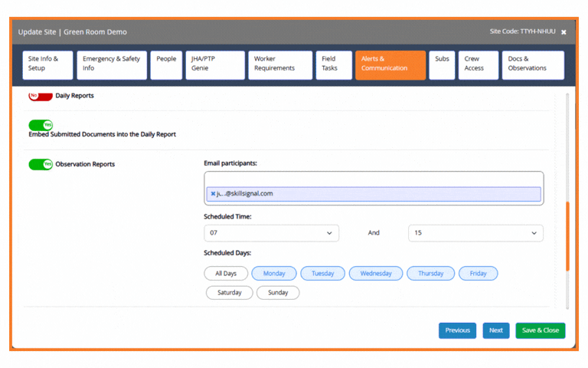588x368 pixels.
Task: Select the Alerts & Communication tab
Action: coord(390,65)
